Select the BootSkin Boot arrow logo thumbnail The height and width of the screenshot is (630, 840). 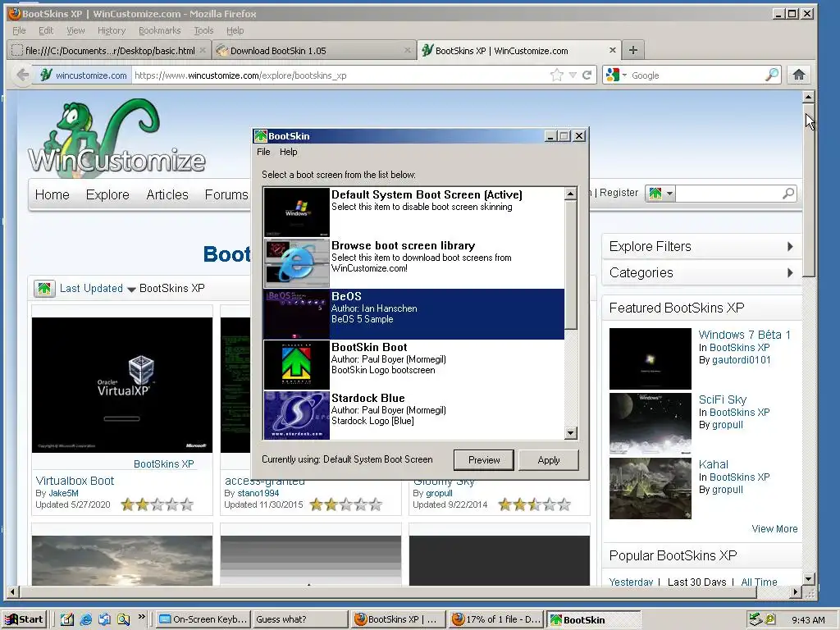click(x=296, y=364)
